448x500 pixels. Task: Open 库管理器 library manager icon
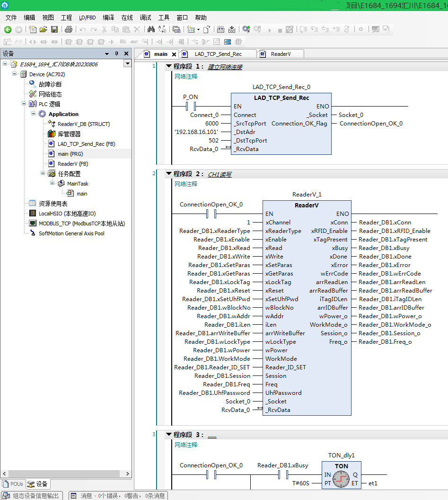51,134
